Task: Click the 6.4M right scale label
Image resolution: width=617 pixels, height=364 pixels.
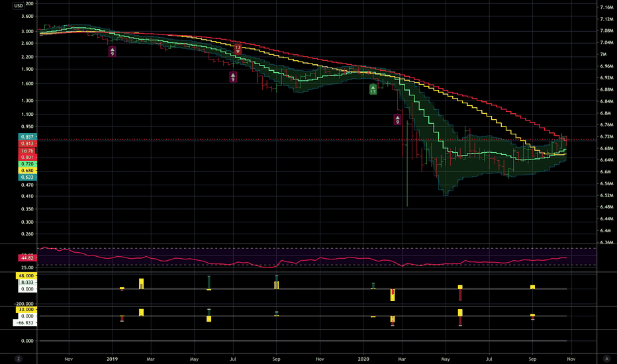Action: click(x=605, y=230)
